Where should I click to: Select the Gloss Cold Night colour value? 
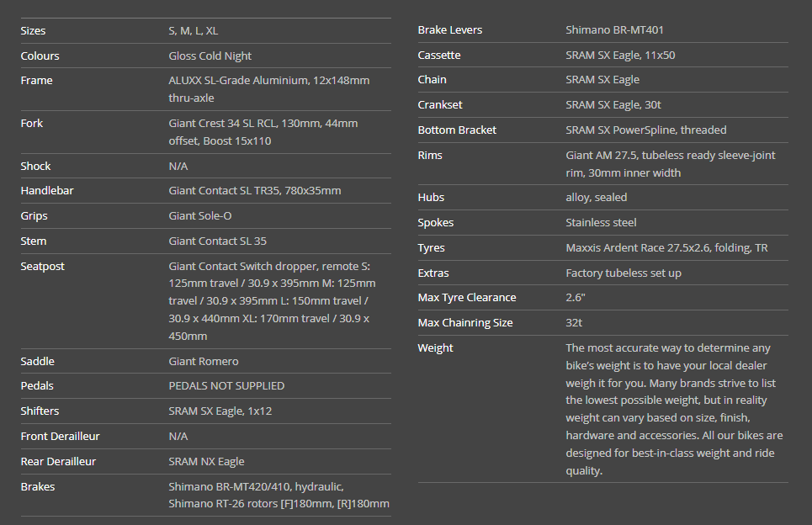click(210, 56)
